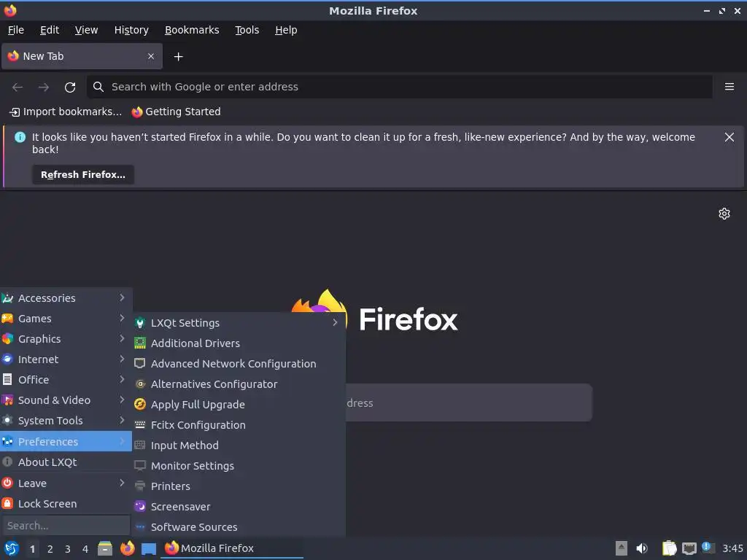Go back one page
747x560 pixels.
pyautogui.click(x=18, y=87)
